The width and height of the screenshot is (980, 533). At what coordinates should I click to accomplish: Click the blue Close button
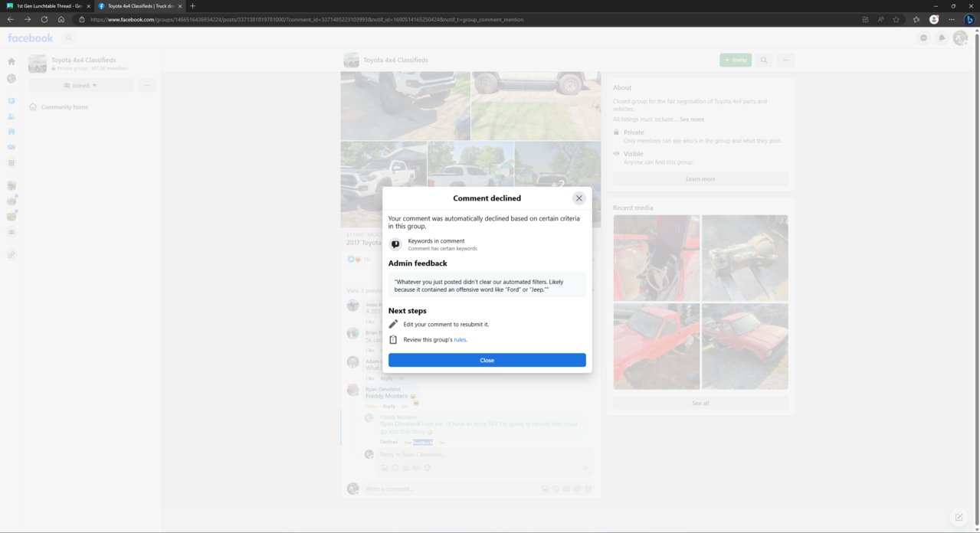[x=487, y=360]
